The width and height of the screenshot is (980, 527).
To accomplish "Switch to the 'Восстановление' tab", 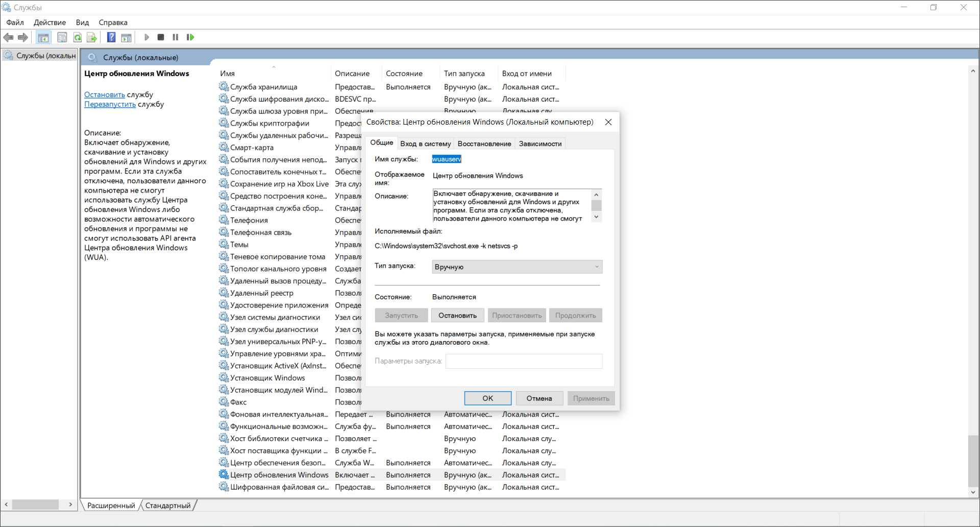I will (x=484, y=143).
